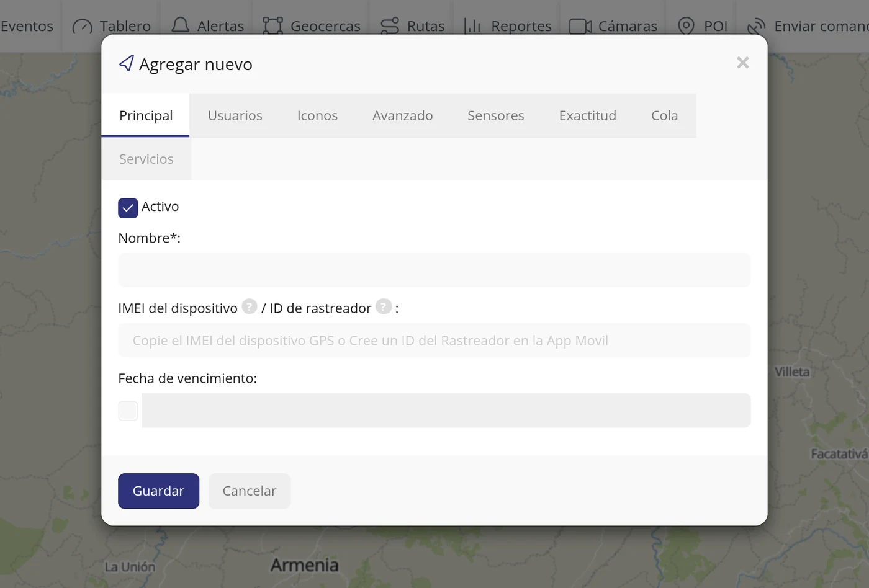Open the Sensores tab

point(496,115)
